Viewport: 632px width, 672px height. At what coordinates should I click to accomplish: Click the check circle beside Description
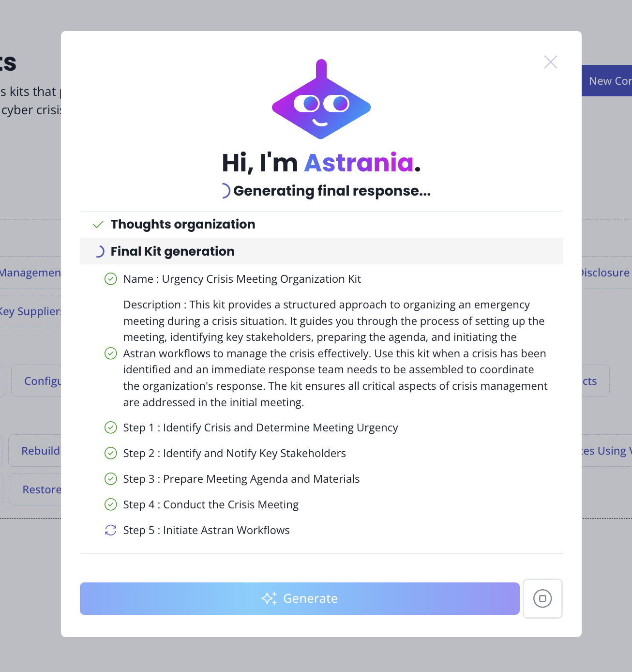tap(111, 353)
